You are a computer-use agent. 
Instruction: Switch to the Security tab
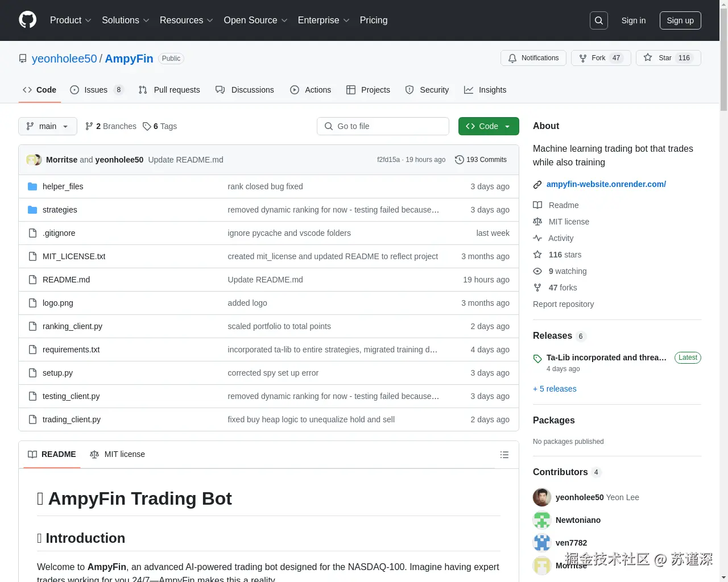(427, 90)
